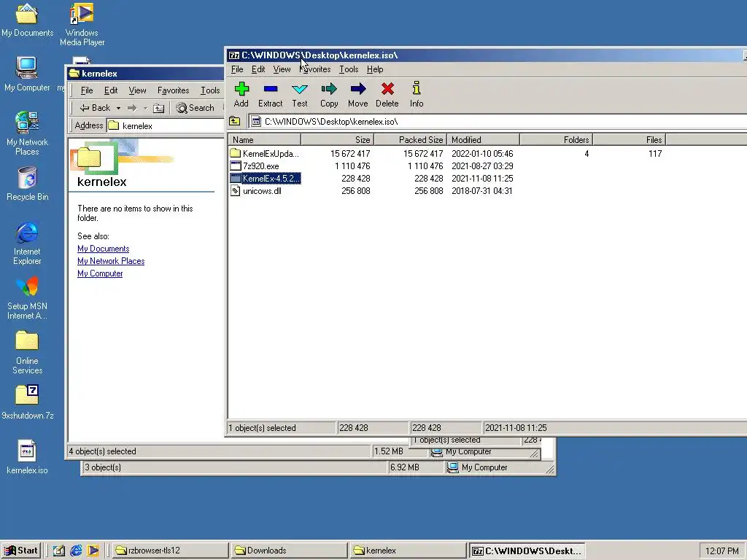Click the red Delete icon
This screenshot has width=747, height=560.
click(387, 94)
